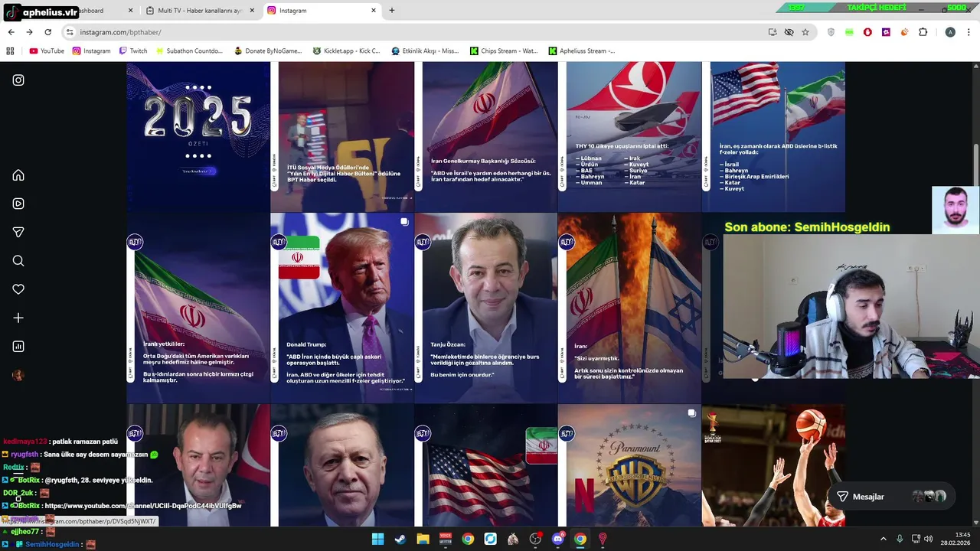Screen dimensions: 980x551
Task: Open the Etkinlik Akışı bookmark
Action: [x=425, y=51]
